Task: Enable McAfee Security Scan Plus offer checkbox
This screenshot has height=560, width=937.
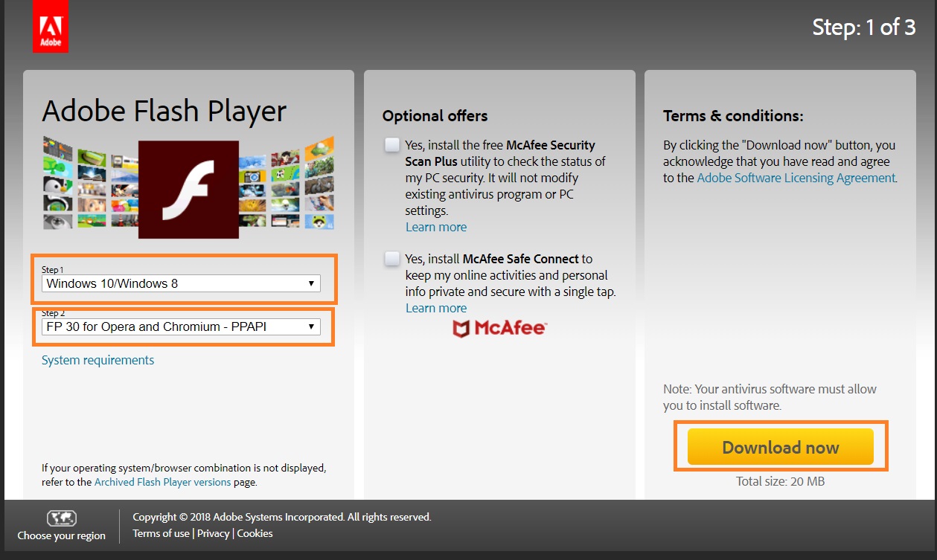Action: tap(392, 144)
